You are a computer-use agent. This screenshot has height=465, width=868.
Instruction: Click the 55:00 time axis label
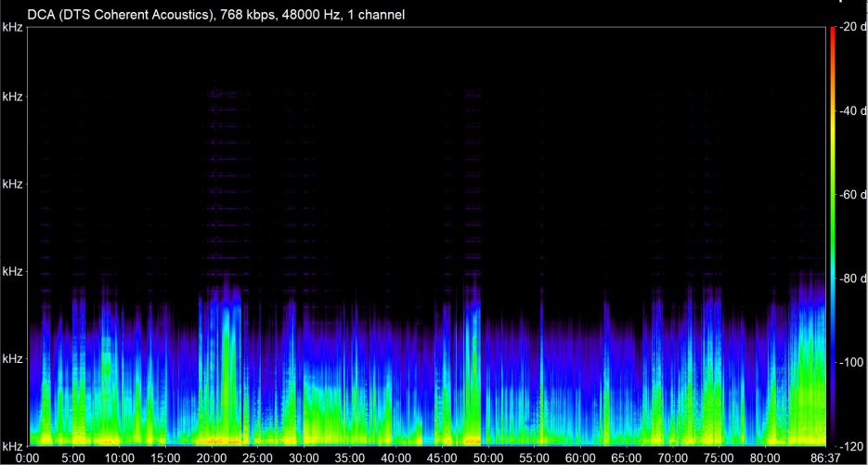coord(534,459)
